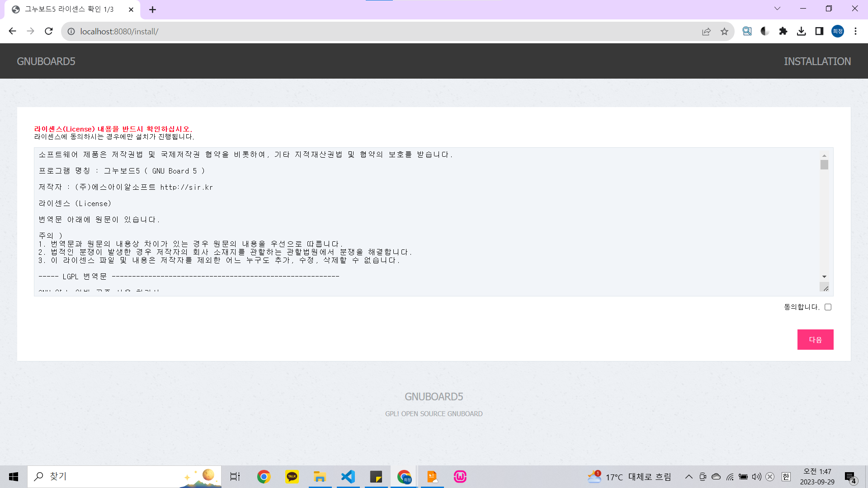Open the notification center icon
The width and height of the screenshot is (868, 488).
point(851,477)
